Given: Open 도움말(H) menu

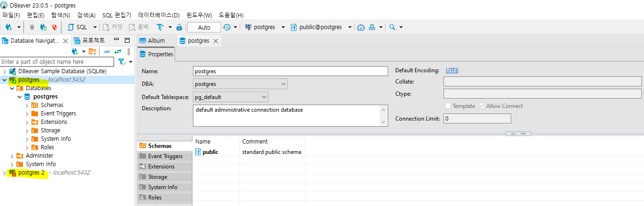Looking at the screenshot, I should point(231,15).
